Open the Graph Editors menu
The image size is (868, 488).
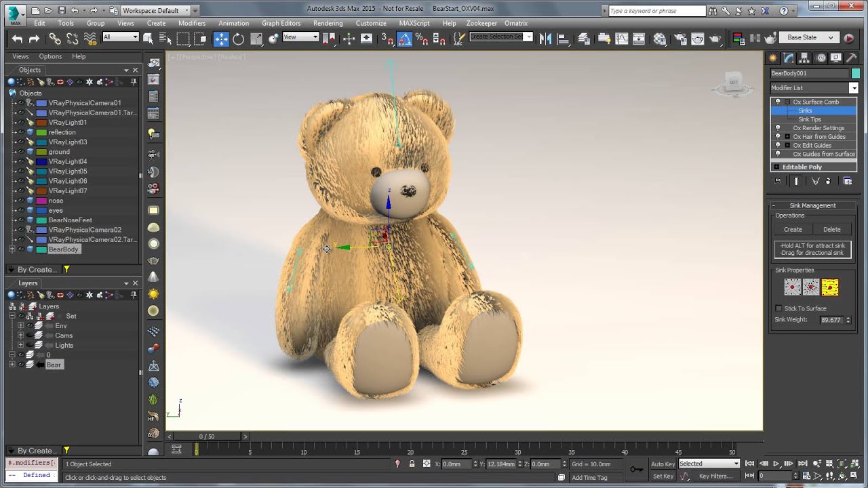[281, 23]
